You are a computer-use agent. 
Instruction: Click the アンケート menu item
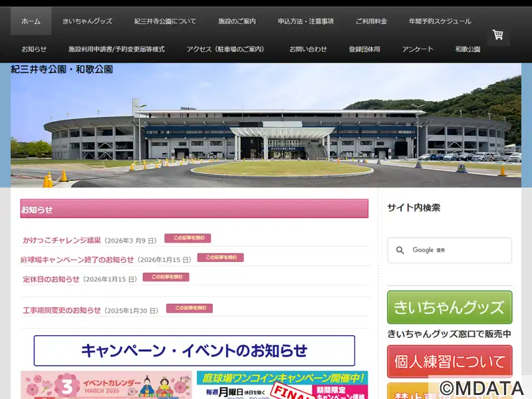click(x=418, y=49)
